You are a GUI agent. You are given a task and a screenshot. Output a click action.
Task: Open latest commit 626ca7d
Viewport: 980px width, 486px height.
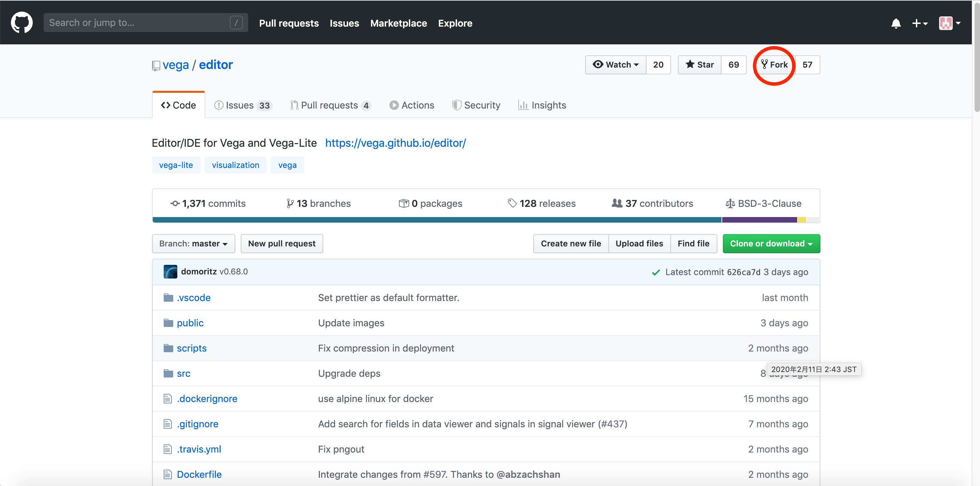point(743,272)
